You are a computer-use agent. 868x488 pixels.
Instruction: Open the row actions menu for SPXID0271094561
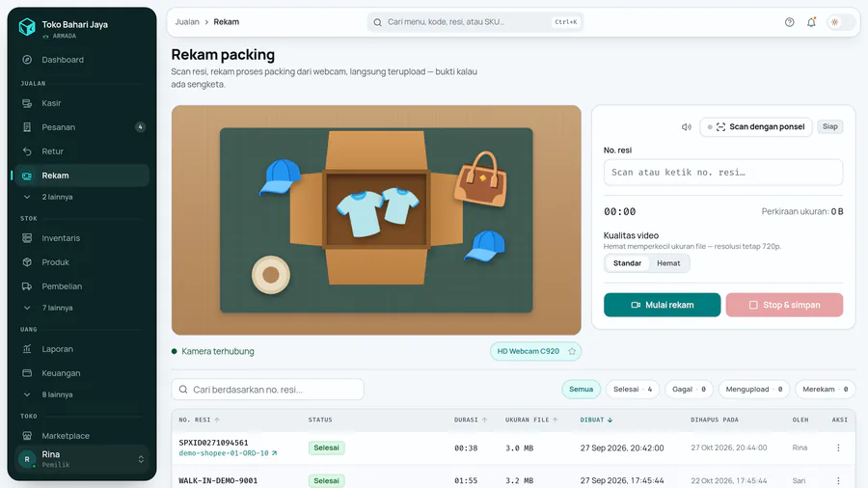(x=838, y=447)
